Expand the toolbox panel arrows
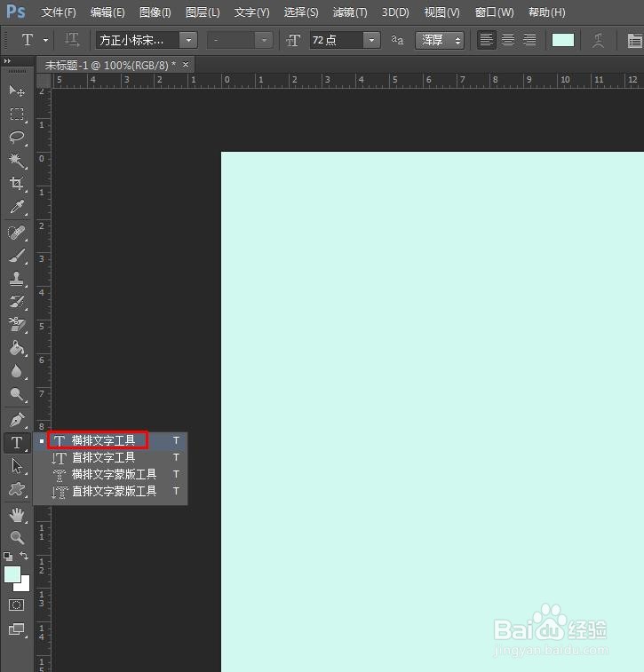The height and width of the screenshot is (672, 644). pos(7,61)
